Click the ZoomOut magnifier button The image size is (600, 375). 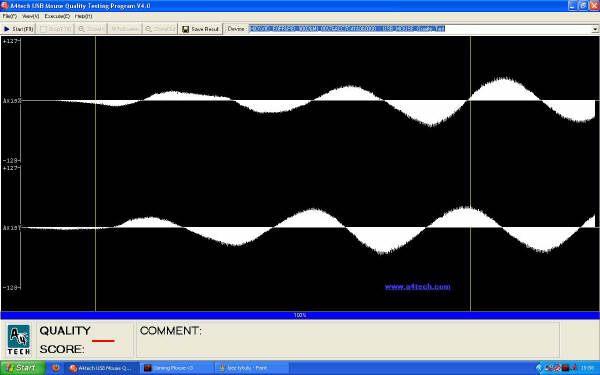point(160,29)
